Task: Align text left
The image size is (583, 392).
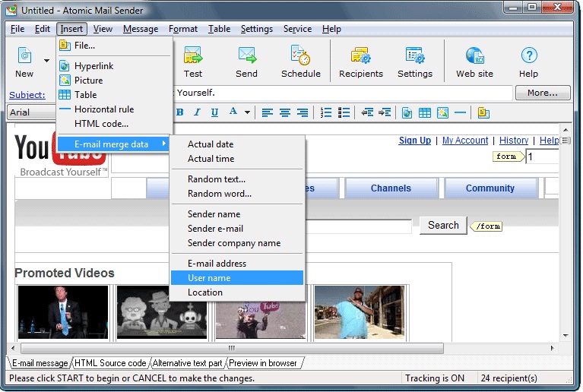Action: coord(268,112)
